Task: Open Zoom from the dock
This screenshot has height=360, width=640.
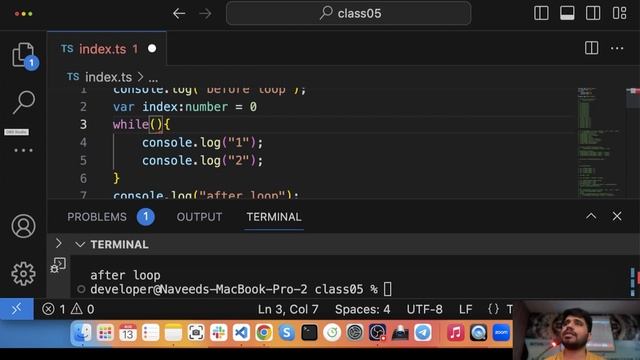Action: click(501, 333)
